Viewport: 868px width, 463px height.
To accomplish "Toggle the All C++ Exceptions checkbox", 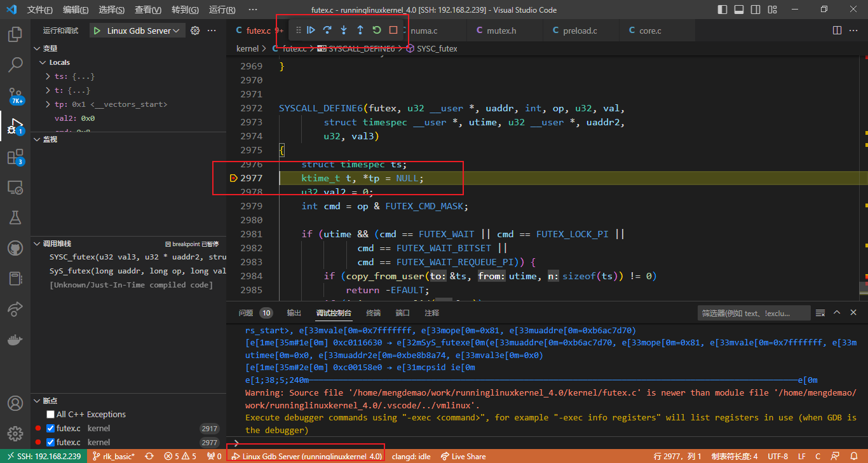I will 51,414.
